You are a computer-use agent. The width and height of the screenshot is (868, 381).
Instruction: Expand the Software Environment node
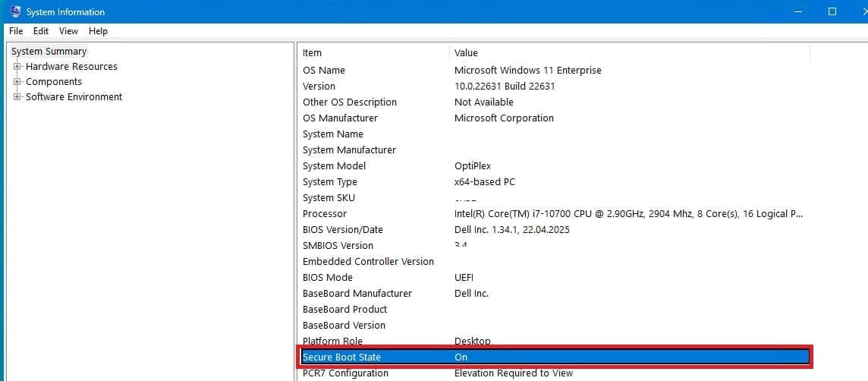coord(17,97)
